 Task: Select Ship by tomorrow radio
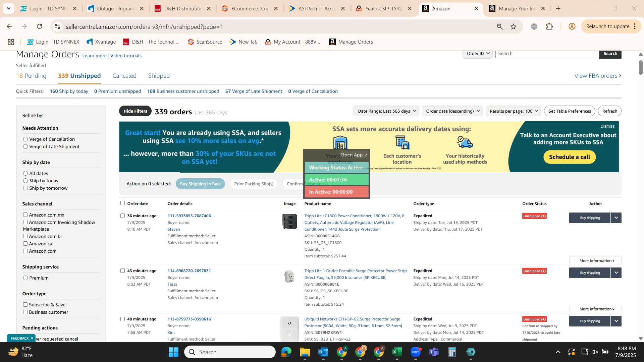pos(25,188)
